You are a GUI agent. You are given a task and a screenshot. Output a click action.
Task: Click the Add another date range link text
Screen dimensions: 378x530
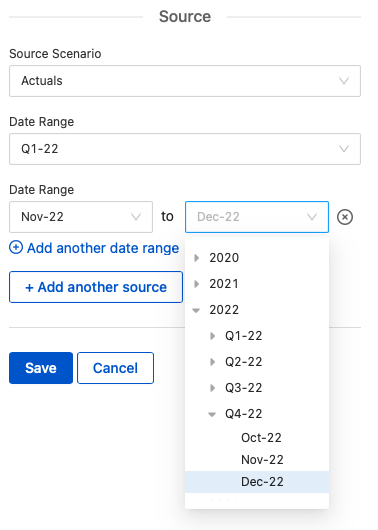click(x=103, y=248)
